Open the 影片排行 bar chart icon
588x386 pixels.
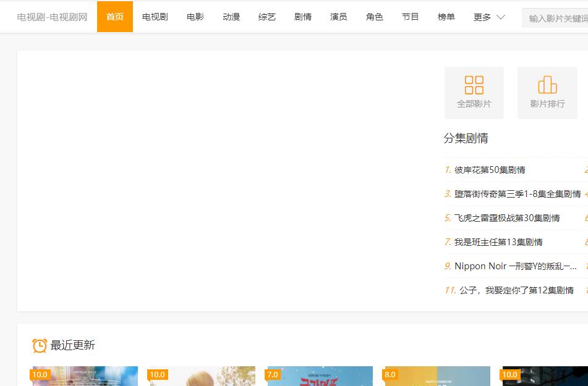point(547,85)
